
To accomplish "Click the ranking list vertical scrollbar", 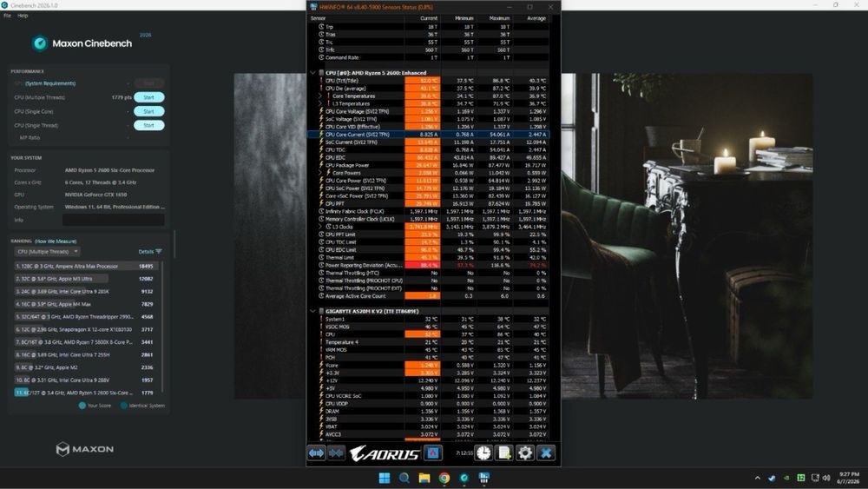I will pos(163,327).
